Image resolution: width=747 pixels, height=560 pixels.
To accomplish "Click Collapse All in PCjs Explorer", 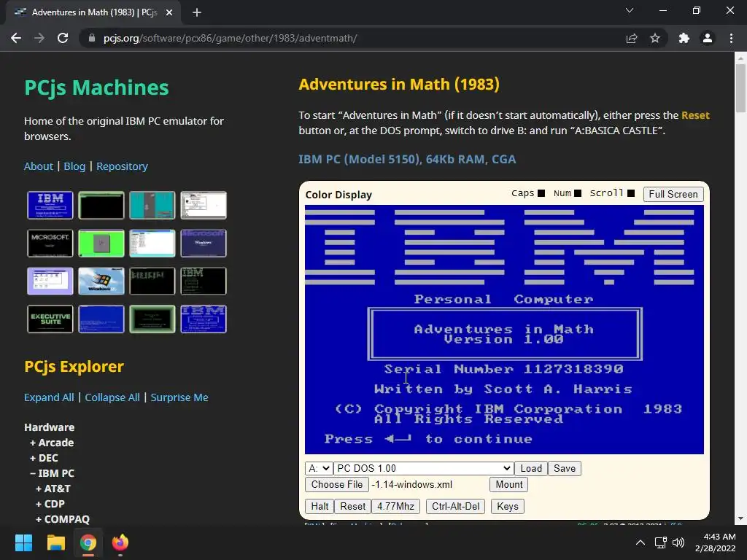I will coord(112,397).
